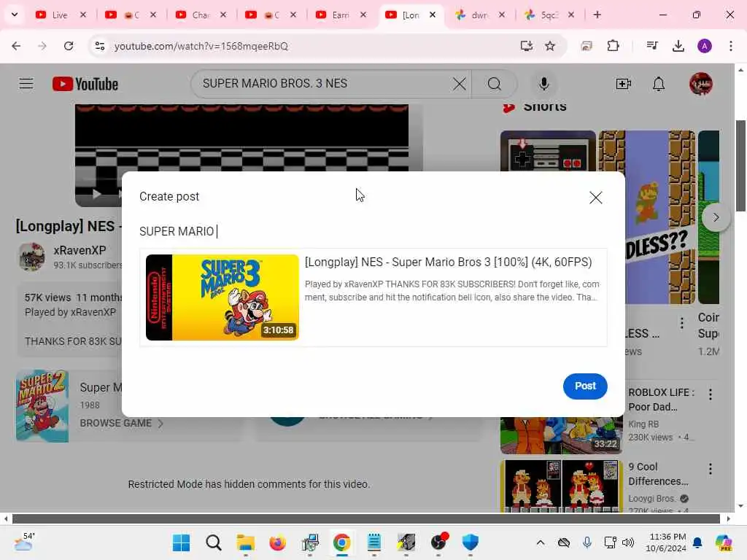The image size is (747, 560).
Task: Close the Create post dialog
Action: pyautogui.click(x=595, y=198)
